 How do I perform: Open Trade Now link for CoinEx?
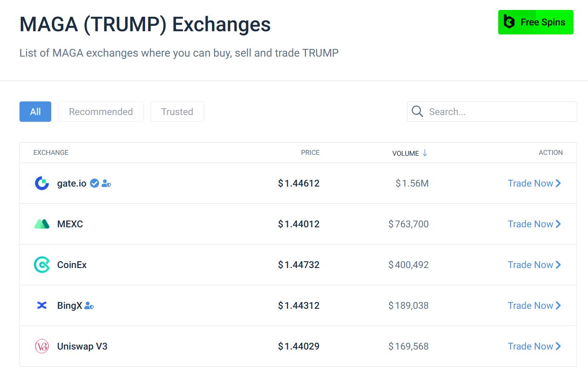click(x=535, y=265)
